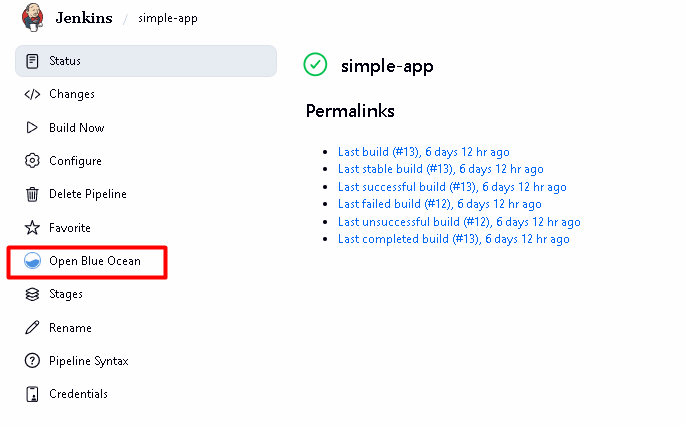Viewport: 686px width, 426px height.
Task: Click the Configure gear icon
Action: pyautogui.click(x=32, y=161)
